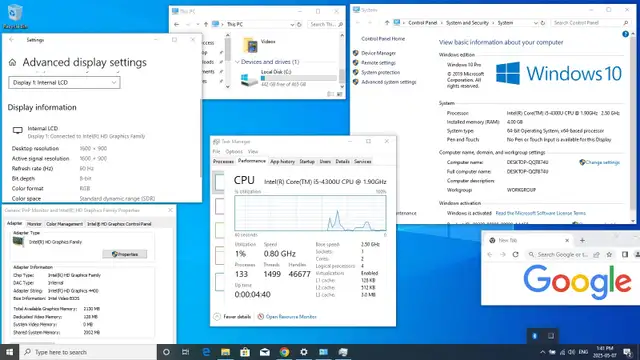
Task: Reload the Chrome New Tab page
Action: coord(516,254)
